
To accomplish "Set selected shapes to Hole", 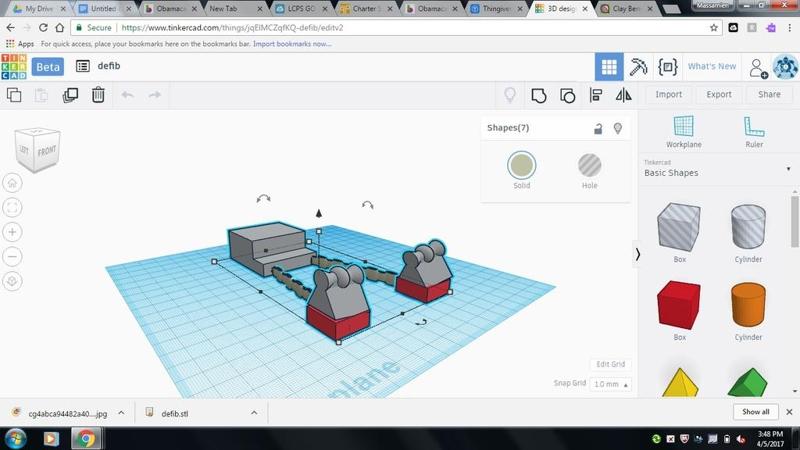I will tap(590, 165).
